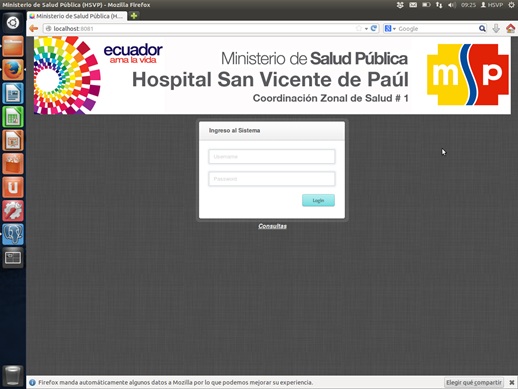Open a new tab with the plus icon
Viewport: 518px width, 389px height.
[134, 16]
